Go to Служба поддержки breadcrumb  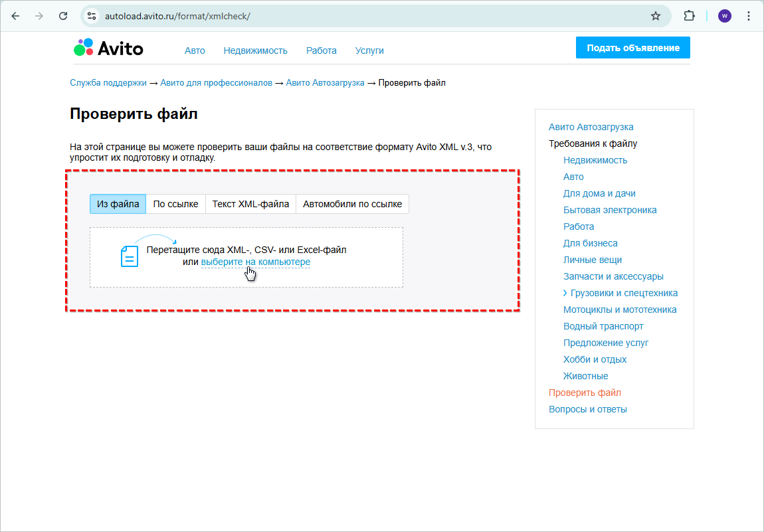(108, 83)
